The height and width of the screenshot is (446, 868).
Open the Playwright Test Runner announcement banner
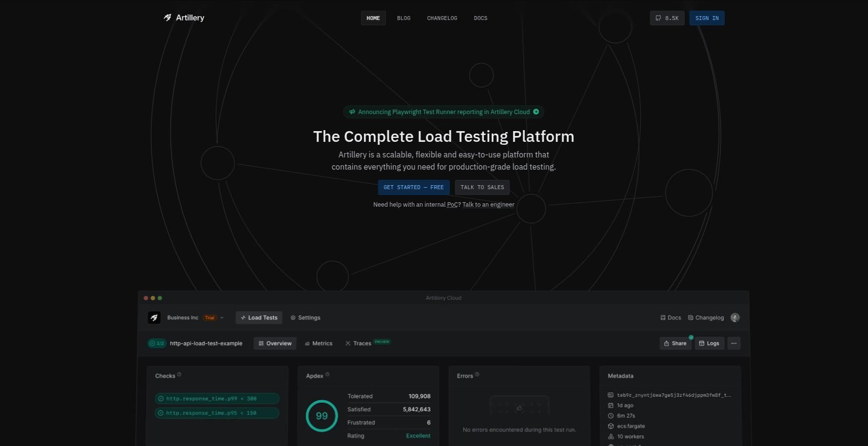444,112
